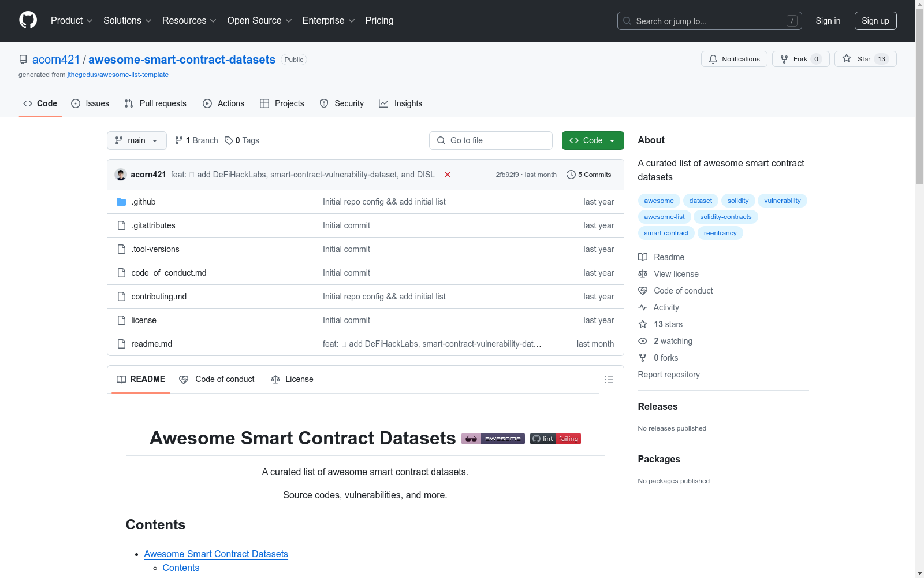The height and width of the screenshot is (578, 924).
Task: Click the red failed checks X icon
Action: (x=448, y=175)
